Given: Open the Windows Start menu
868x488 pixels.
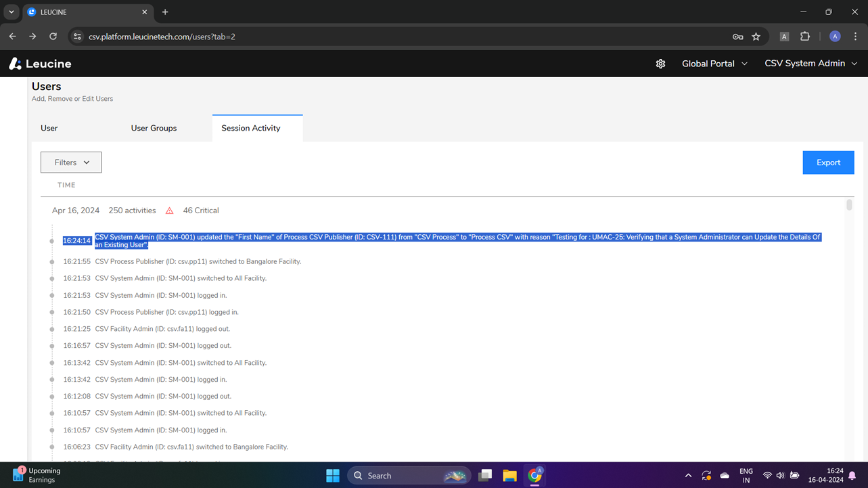Looking at the screenshot, I should point(333,476).
